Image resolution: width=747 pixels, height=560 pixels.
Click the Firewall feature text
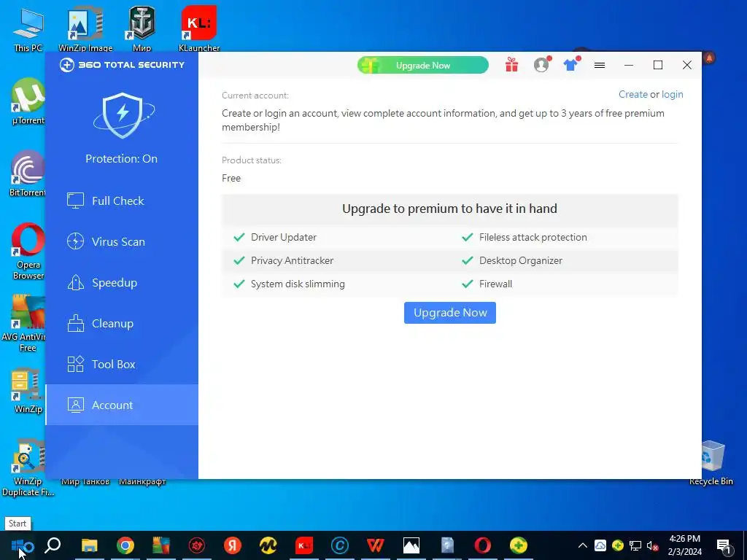tap(495, 284)
